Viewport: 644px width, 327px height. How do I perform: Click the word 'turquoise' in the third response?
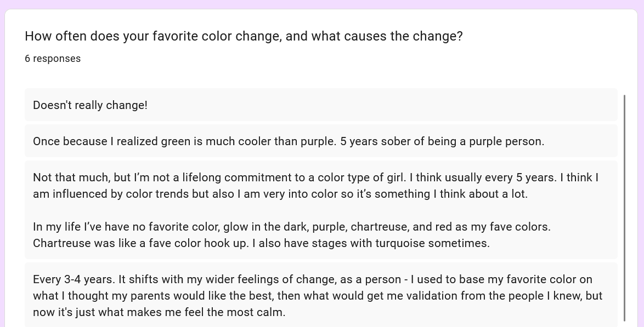click(x=400, y=243)
